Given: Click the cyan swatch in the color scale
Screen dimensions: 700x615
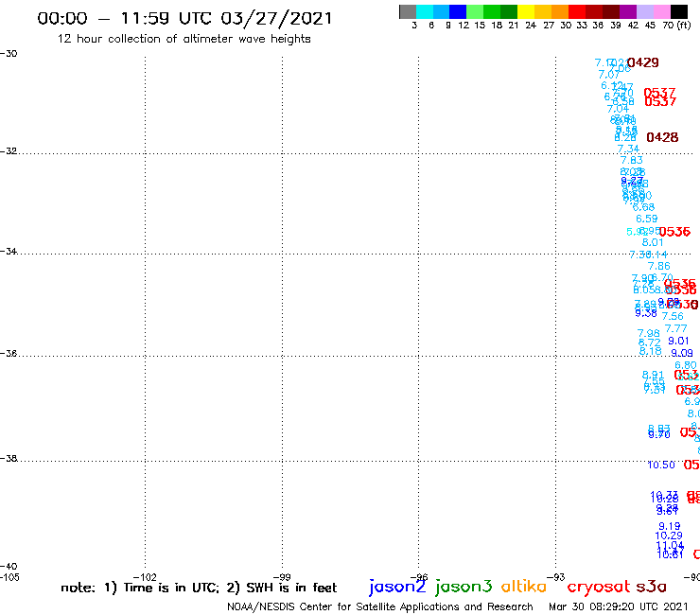Looking at the screenshot, I should click(425, 11).
